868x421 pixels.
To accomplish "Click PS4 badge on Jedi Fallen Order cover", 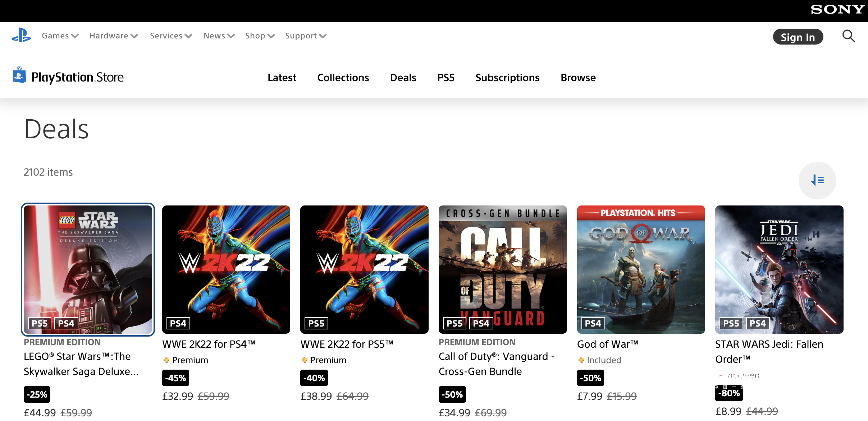I will (758, 323).
